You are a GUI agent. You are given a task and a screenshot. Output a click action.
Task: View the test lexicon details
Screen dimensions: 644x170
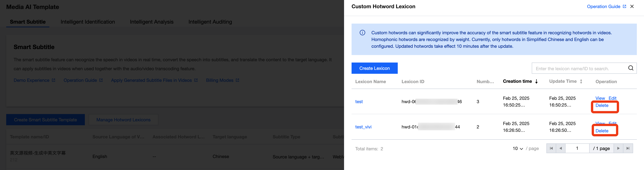600,98
